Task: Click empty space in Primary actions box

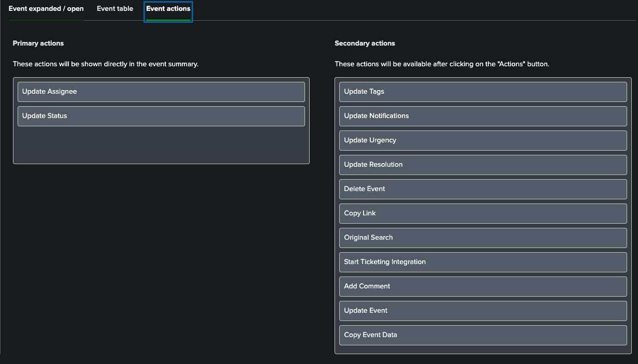Action: [x=161, y=145]
